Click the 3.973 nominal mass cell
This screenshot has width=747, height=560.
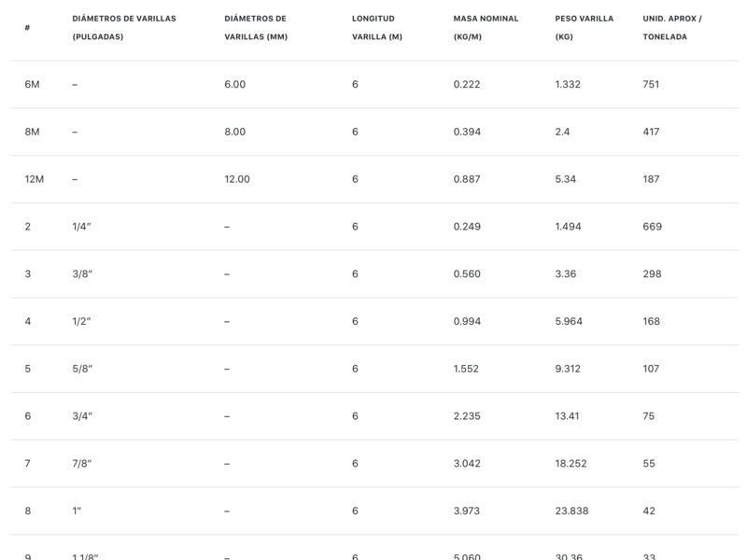coord(466,511)
